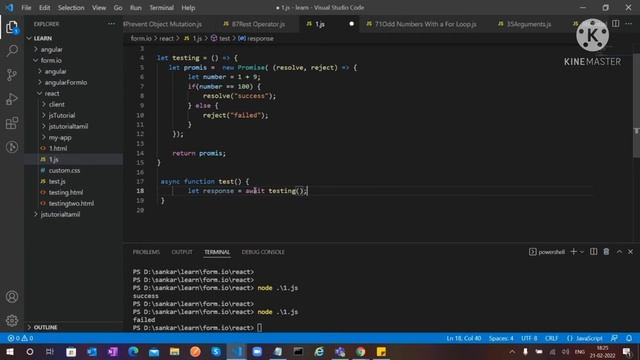Open the errors and warnings status indicator
The width and height of the screenshot is (640, 360).
(20, 338)
